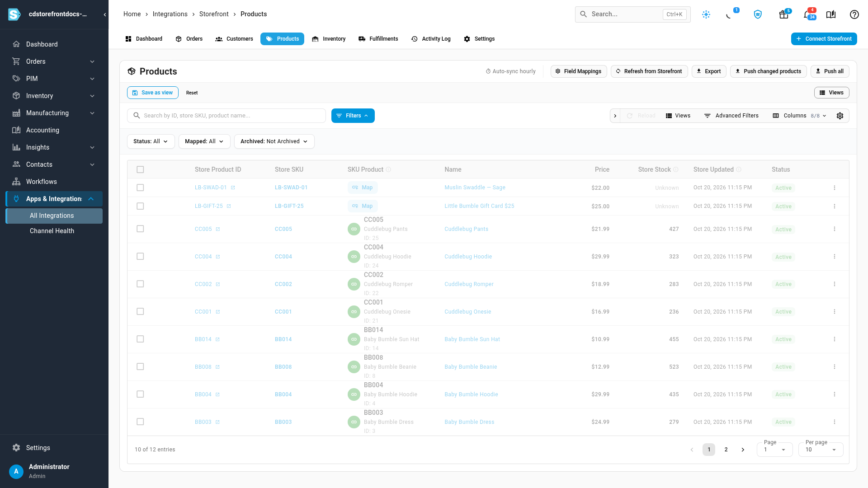Click Map button for LB-GIFT-25
The image size is (868, 488).
point(363,206)
